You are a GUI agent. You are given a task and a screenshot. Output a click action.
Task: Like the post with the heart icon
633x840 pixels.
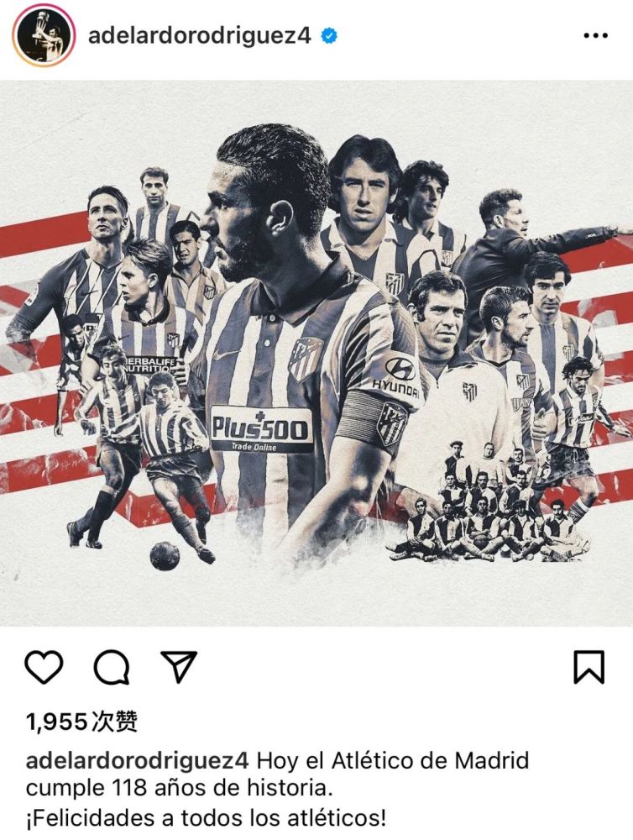pos(44,667)
